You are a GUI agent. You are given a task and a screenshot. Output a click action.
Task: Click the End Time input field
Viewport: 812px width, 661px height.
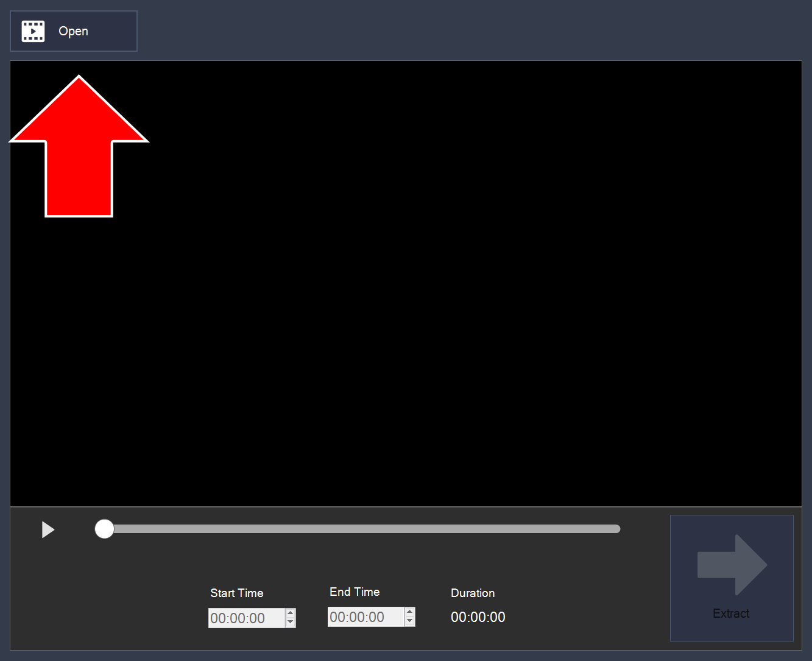(x=366, y=617)
